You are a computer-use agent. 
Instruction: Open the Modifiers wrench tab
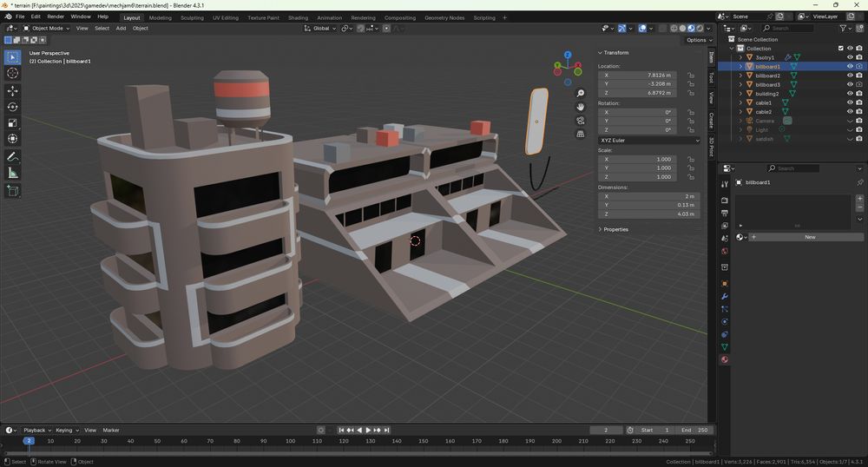725,297
